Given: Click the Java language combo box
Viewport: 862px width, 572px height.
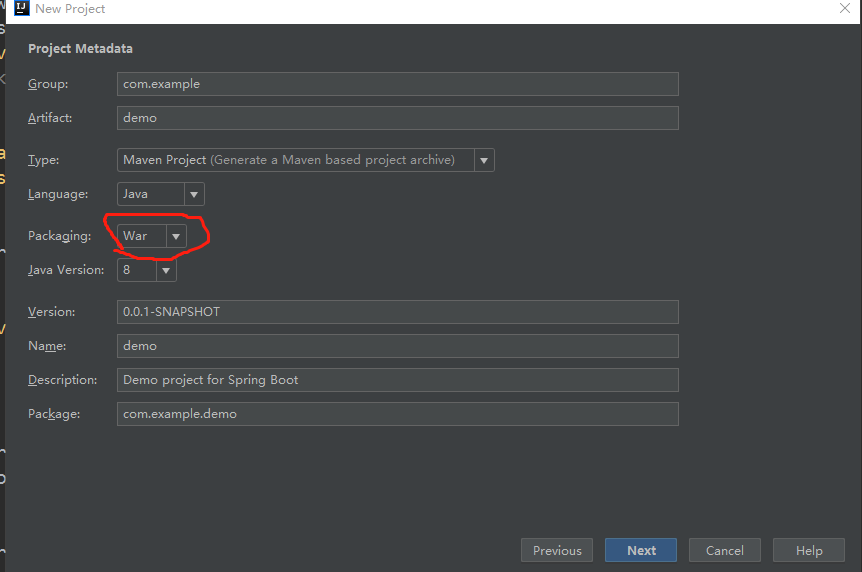Looking at the screenshot, I should [x=150, y=194].
